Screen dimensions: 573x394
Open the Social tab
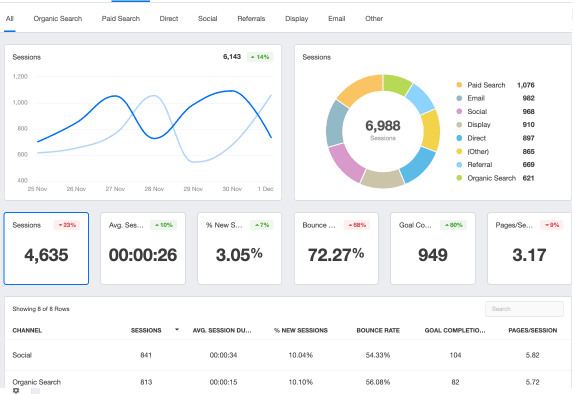pos(208,19)
